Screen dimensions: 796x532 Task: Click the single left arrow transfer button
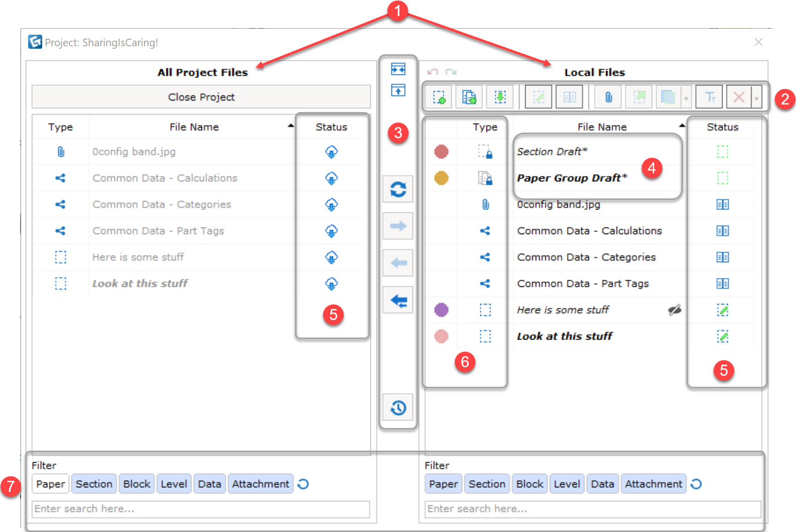[398, 263]
